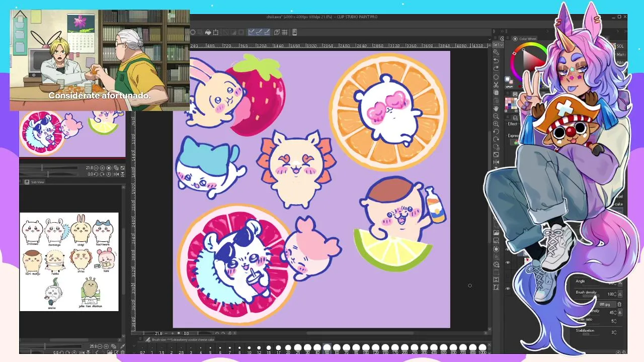Click Navigator flip horizontal button
The image size is (644, 362).
pos(116,174)
